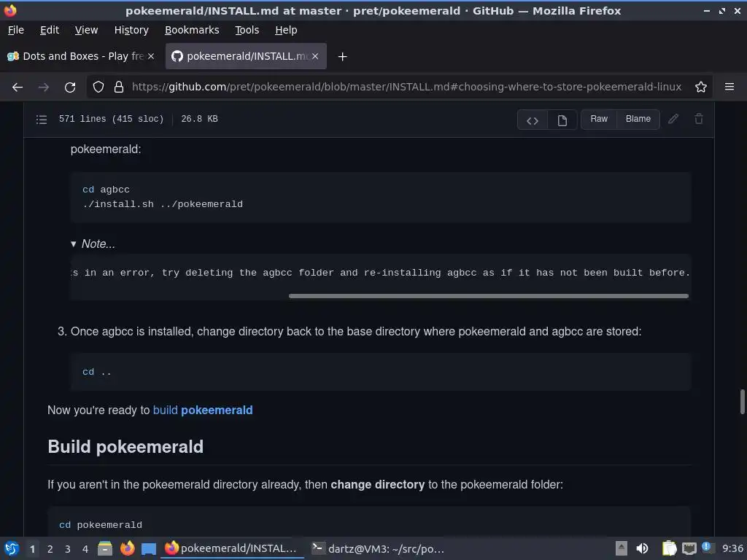This screenshot has height=560, width=747.
Task: Click the page vertical scrollbar thumb
Action: coord(742,402)
